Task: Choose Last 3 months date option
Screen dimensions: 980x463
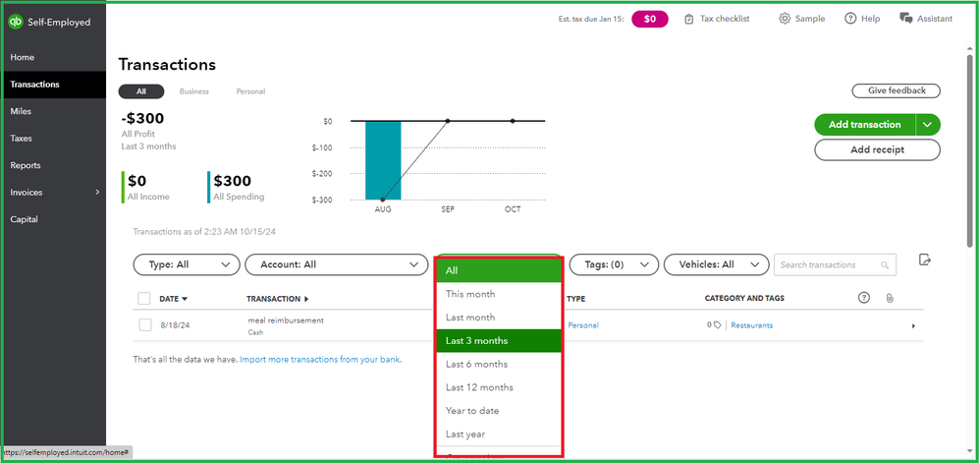Action: 498,341
